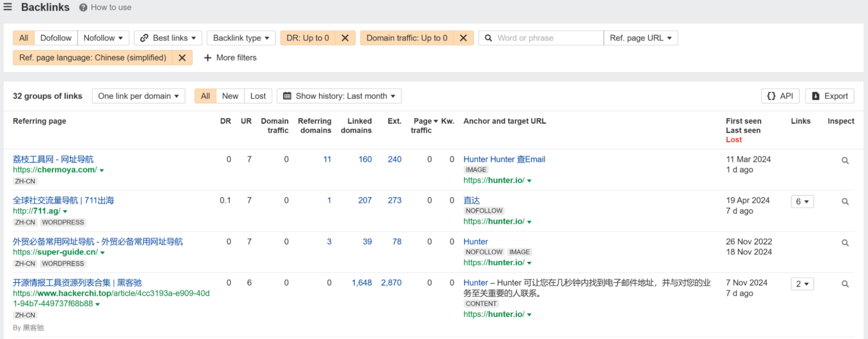The width and height of the screenshot is (868, 339).
Task: Select the Lost links tab
Action: pos(258,96)
